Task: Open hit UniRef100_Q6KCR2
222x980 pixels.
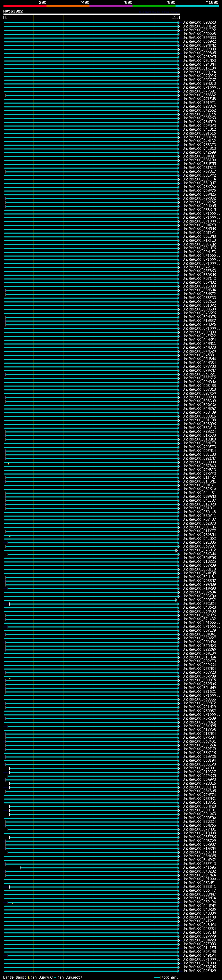Action: pos(199,30)
